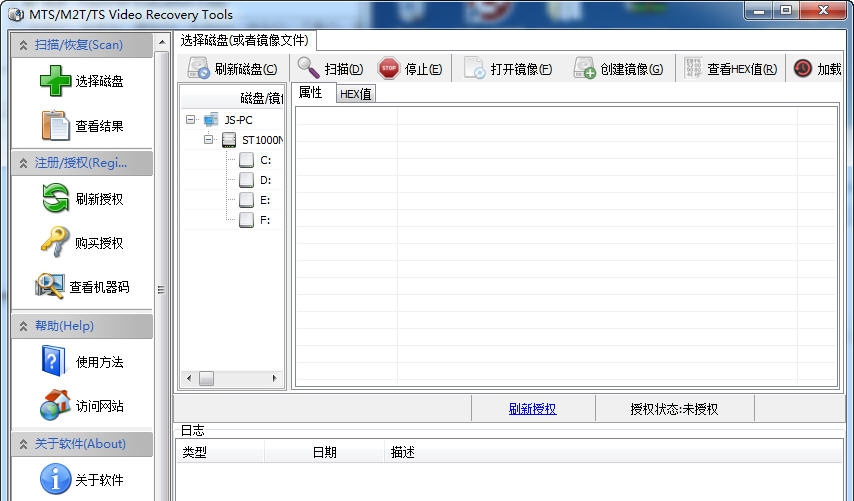
Task: Maximize the Video Recovery Tools window
Action: 786,10
